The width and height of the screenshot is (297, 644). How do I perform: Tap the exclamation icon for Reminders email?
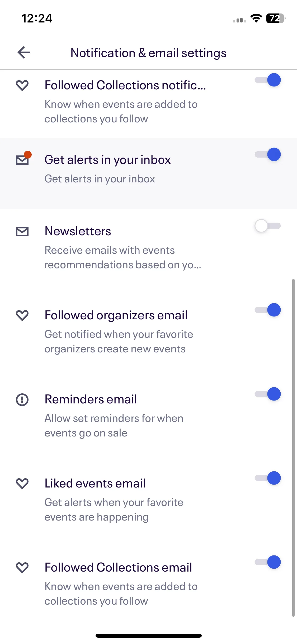[x=22, y=399]
